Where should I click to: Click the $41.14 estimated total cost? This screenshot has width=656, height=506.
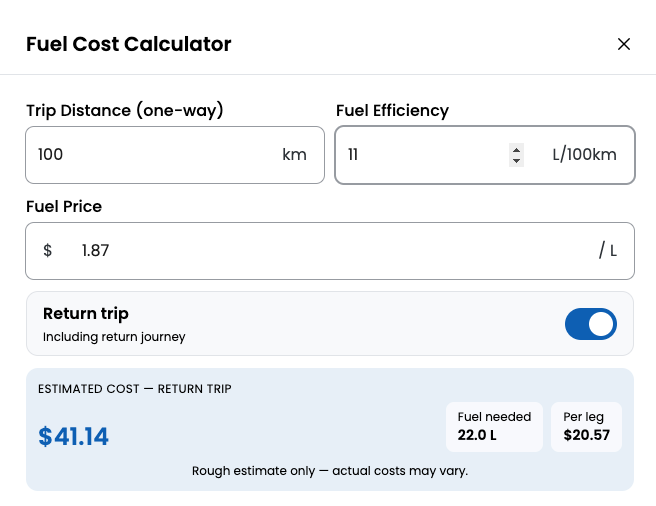tap(74, 436)
